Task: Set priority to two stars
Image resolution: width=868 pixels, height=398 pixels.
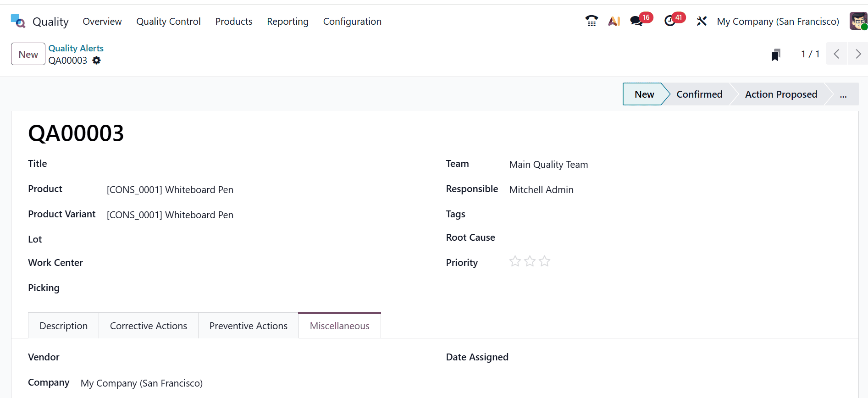Action: [x=530, y=261]
